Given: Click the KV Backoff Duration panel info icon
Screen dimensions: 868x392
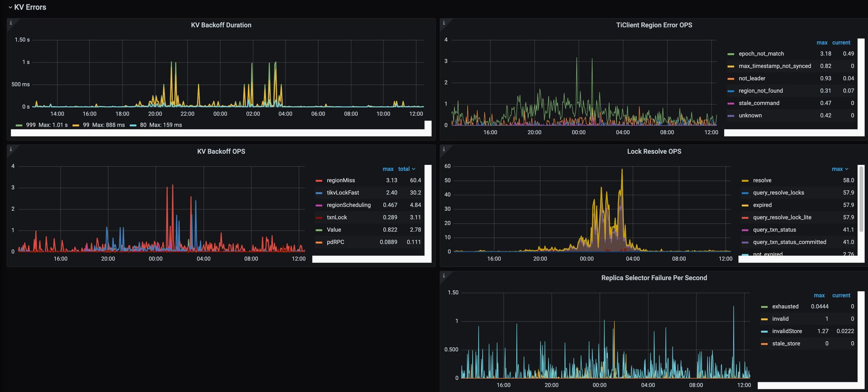Looking at the screenshot, I should coord(11,23).
